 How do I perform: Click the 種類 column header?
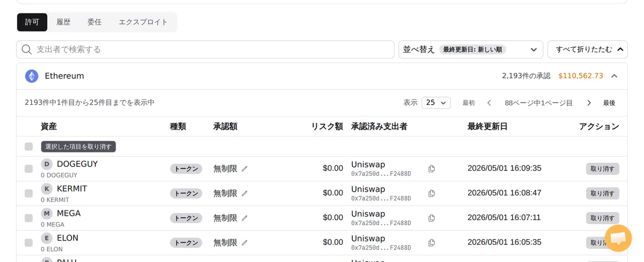coord(178,127)
